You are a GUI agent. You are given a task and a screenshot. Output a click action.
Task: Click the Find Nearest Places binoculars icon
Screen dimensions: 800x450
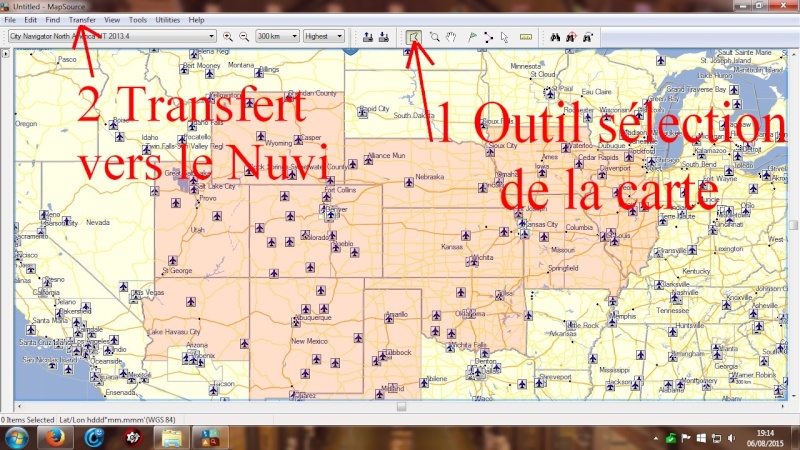click(571, 37)
